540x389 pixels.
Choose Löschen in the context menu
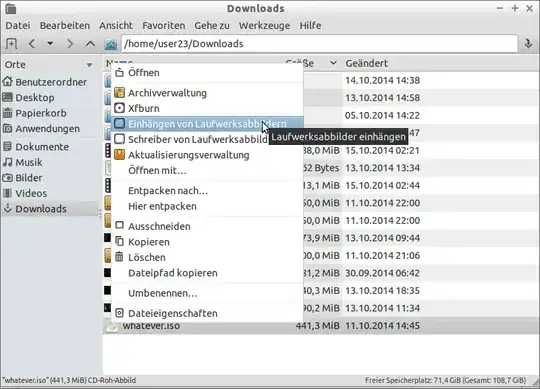coord(207,257)
